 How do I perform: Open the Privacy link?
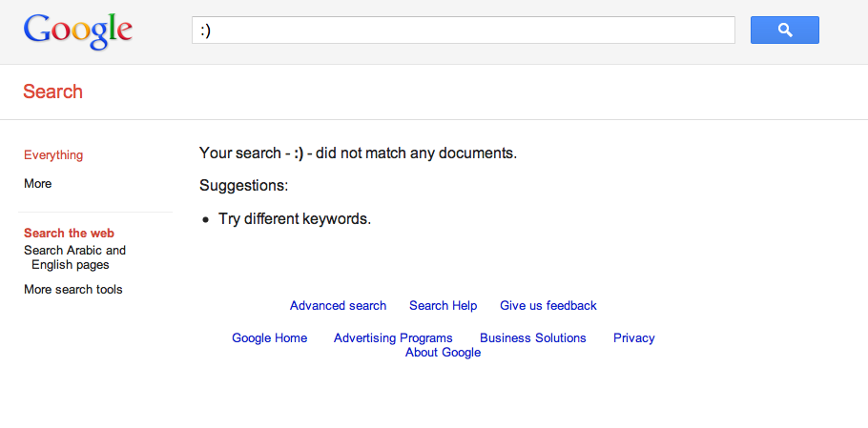pos(634,337)
